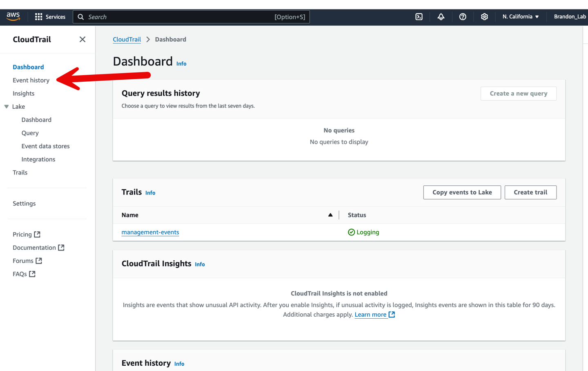Viewport: 588px width, 371px height.
Task: Click the Info link beside Dashboard title
Action: [x=181, y=64]
